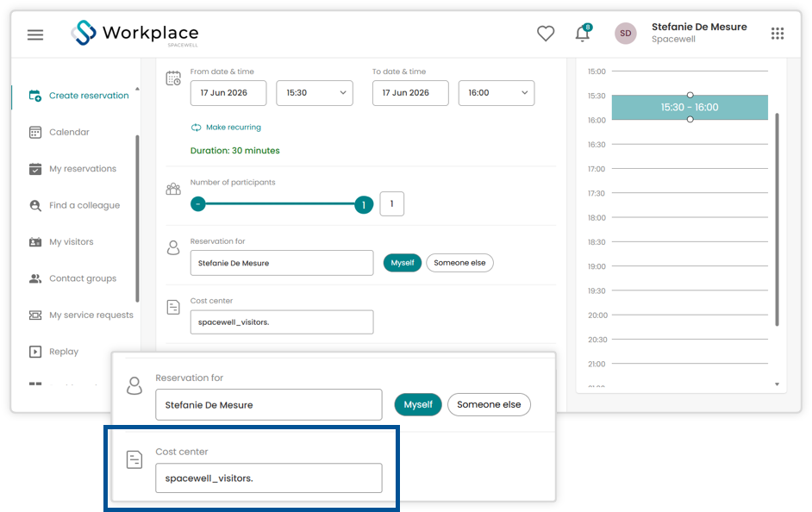
Task: Click the minus end of participants slider
Action: coord(197,204)
